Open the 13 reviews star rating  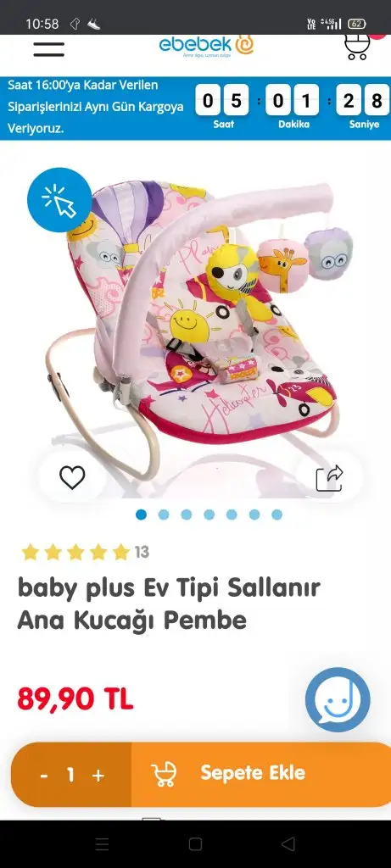click(x=86, y=552)
